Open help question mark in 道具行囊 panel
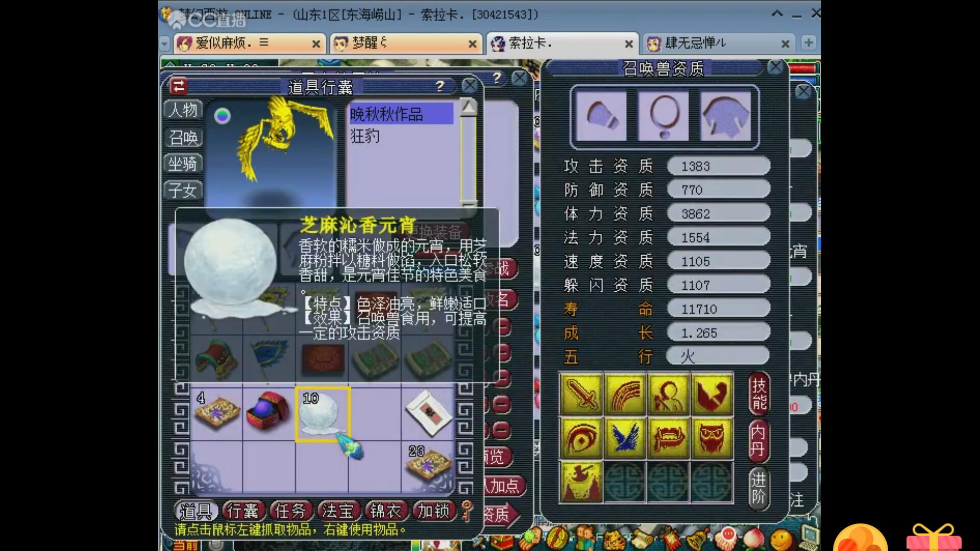Image resolution: width=980 pixels, height=551 pixels. click(440, 86)
